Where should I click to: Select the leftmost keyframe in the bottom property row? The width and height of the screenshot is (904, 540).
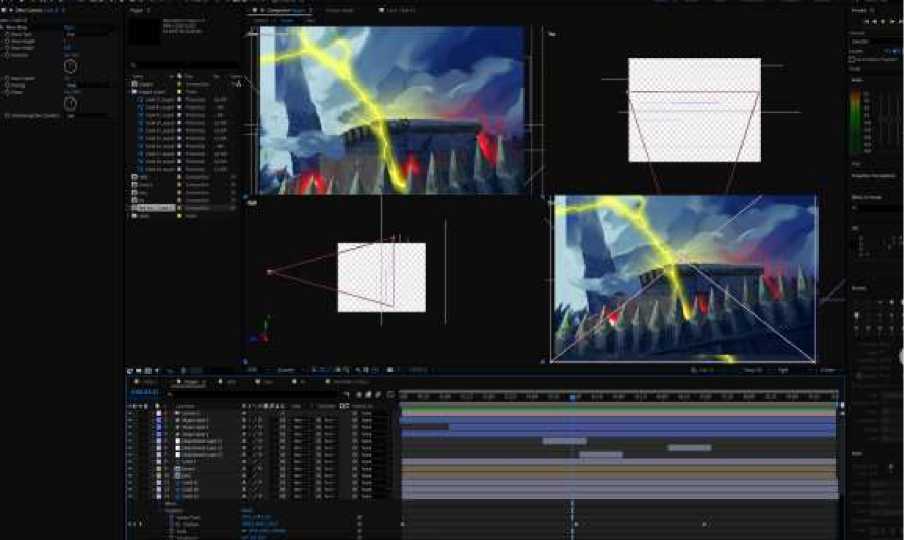[x=402, y=524]
